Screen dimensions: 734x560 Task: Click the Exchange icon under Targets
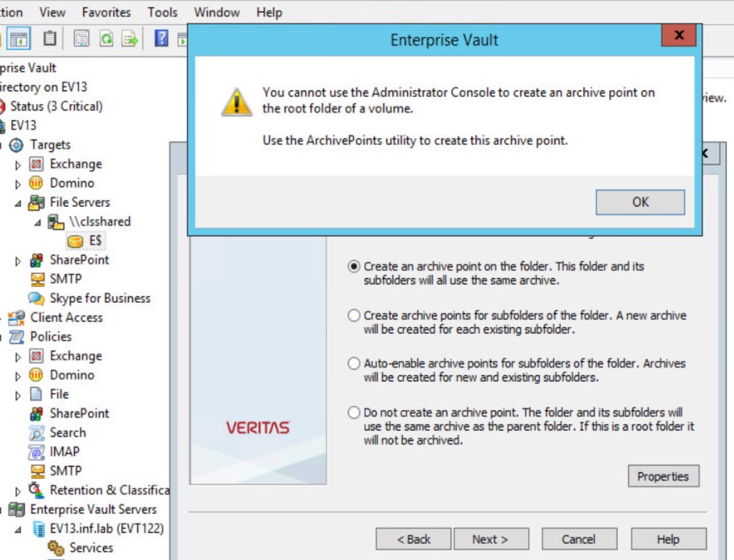36,164
